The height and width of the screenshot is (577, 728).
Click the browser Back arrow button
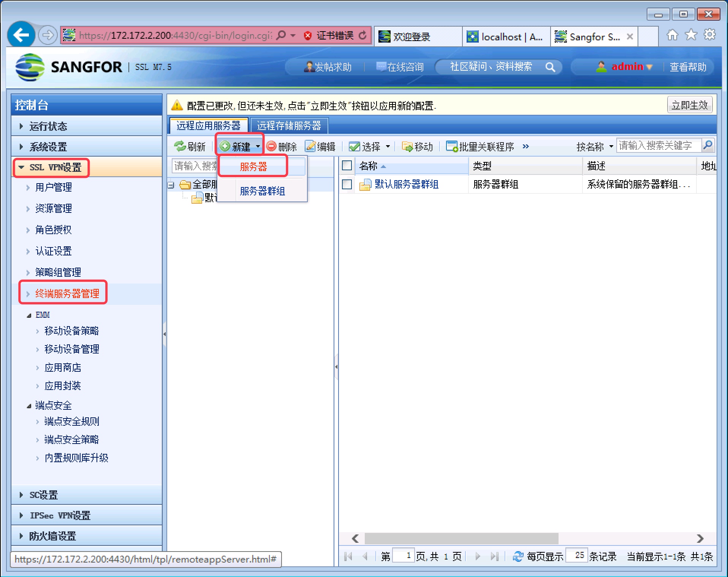(x=21, y=35)
